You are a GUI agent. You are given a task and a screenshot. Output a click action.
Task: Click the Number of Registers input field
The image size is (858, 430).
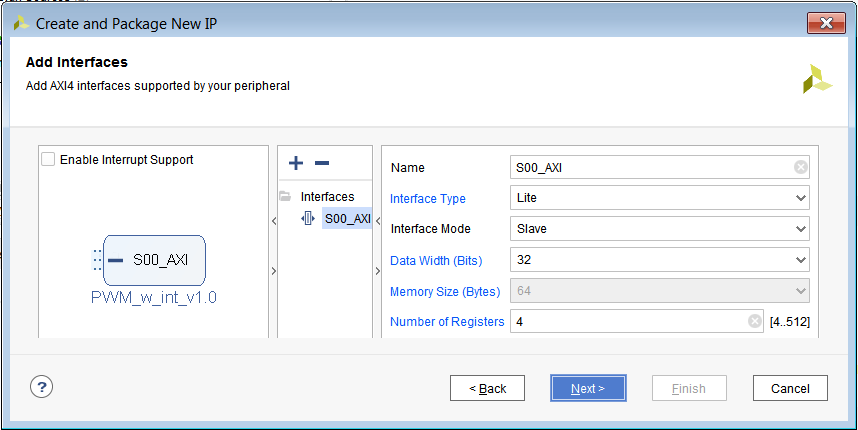coord(630,321)
